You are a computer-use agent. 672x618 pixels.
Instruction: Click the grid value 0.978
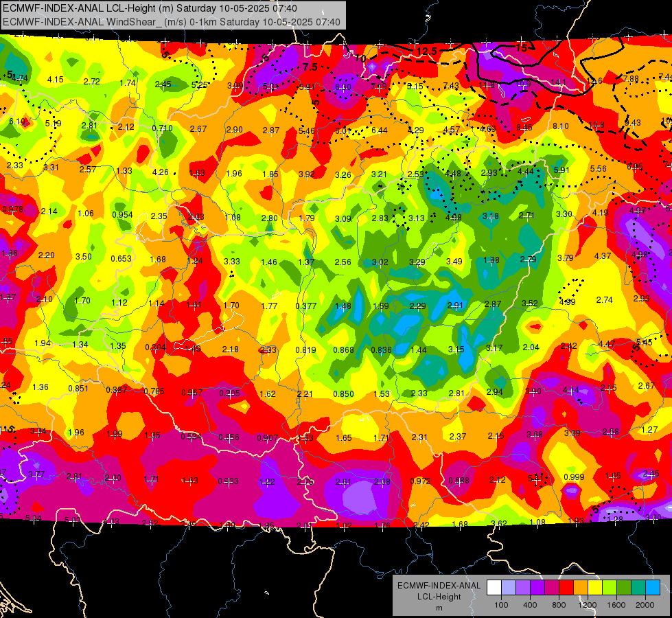point(13,209)
